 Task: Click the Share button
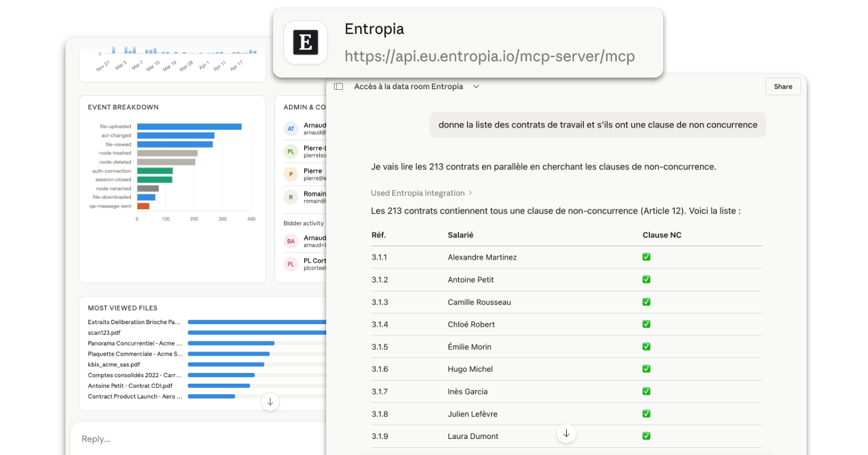click(783, 87)
